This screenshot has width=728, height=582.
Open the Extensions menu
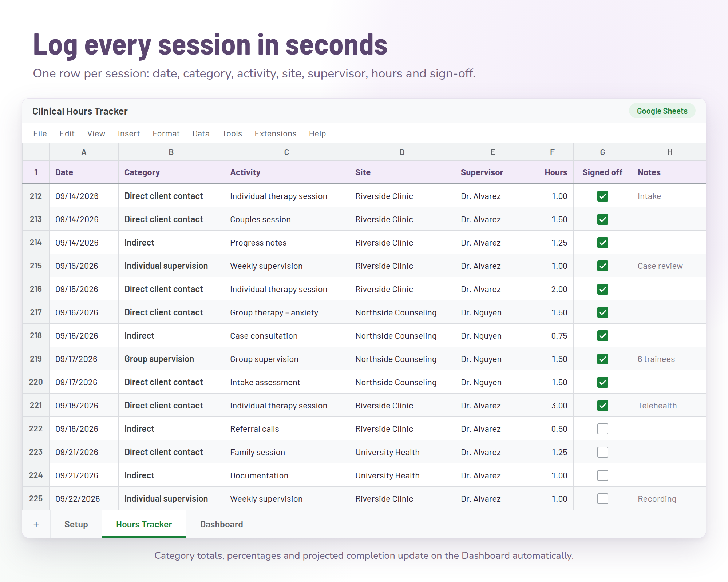(x=276, y=133)
